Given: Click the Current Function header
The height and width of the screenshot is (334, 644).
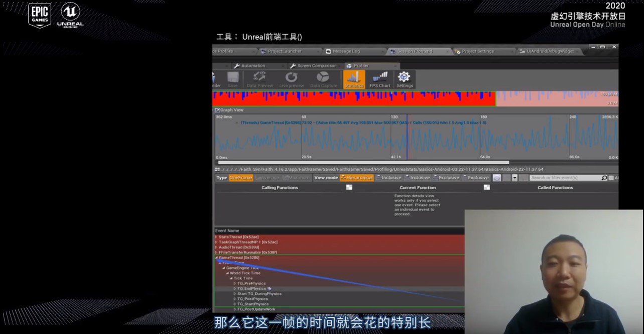Looking at the screenshot, I should (x=418, y=187).
